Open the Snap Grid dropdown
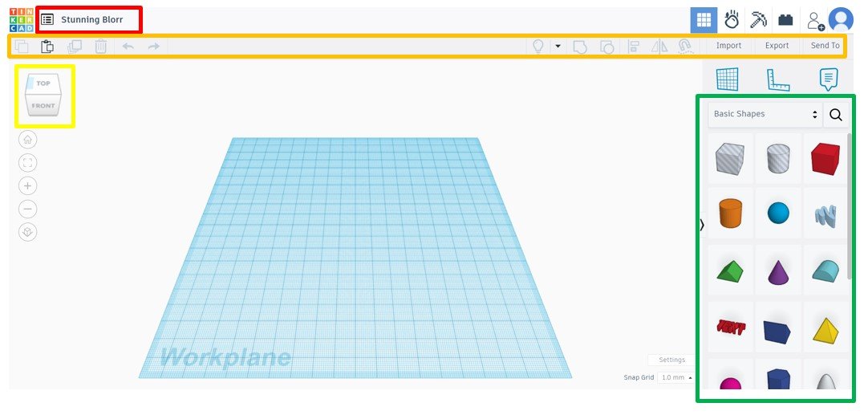 click(x=675, y=377)
